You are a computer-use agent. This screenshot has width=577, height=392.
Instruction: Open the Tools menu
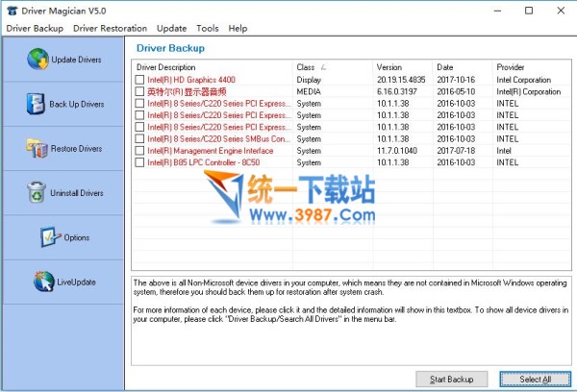207,29
